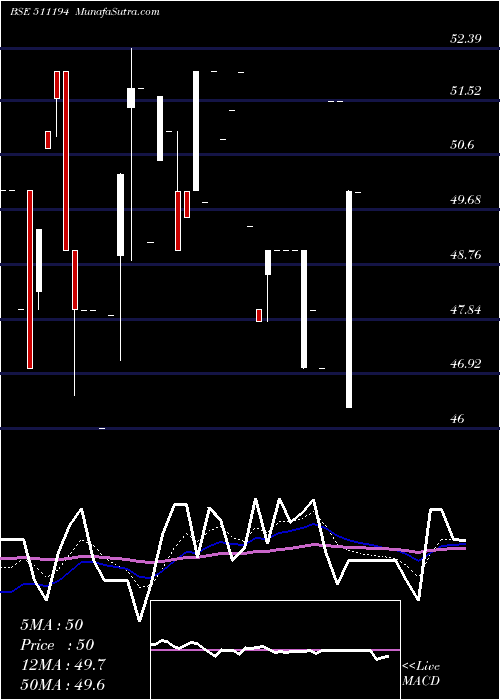Screen dimensions: 500x700
Task: Click the Price : 50 reading
Action: (x=57, y=645)
